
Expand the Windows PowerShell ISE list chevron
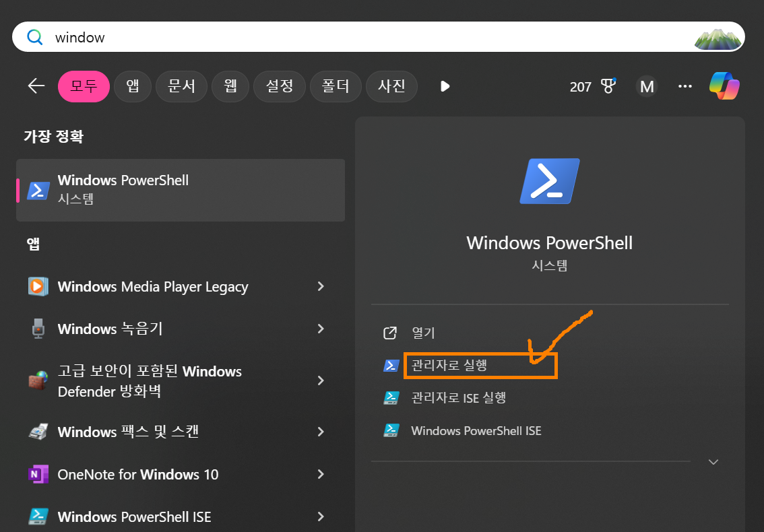tap(321, 517)
